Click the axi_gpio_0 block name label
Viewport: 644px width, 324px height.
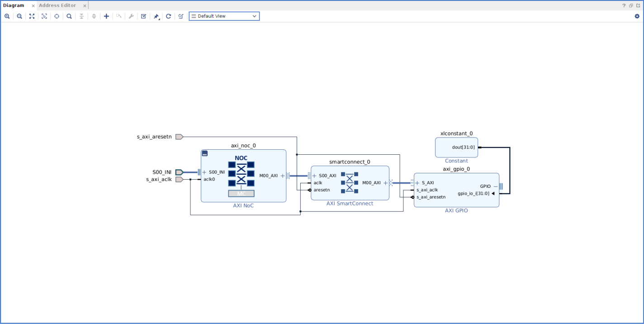pyautogui.click(x=456, y=169)
